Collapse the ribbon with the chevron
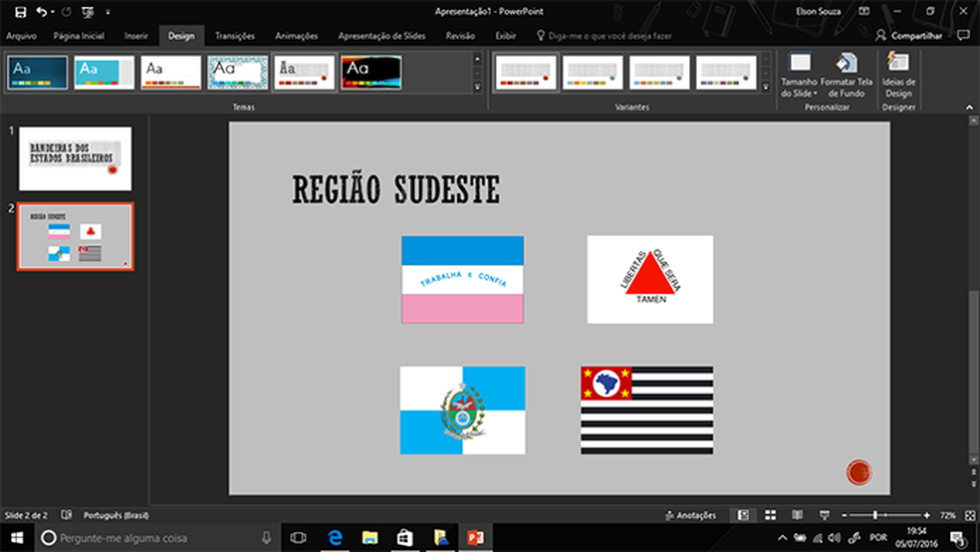Screen dimensions: 980x552 point(969,108)
